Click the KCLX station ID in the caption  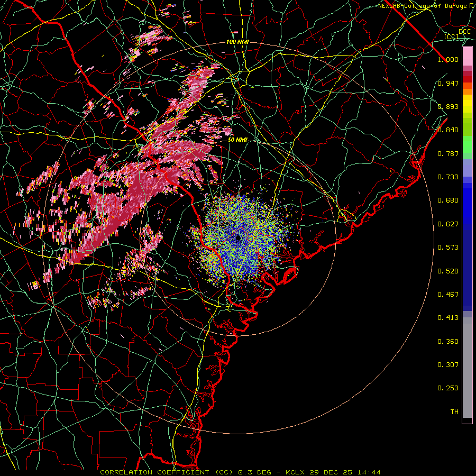tap(296, 472)
